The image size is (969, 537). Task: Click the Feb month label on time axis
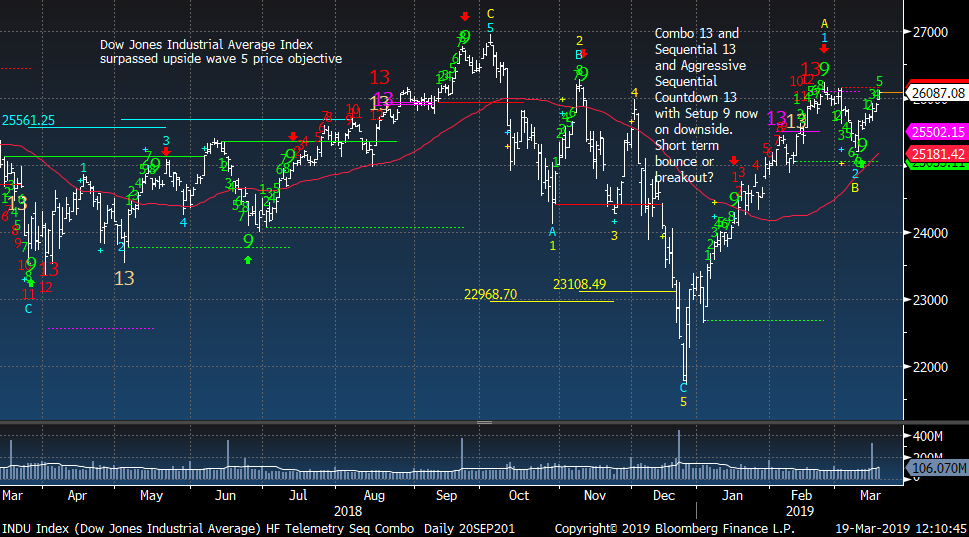[801, 496]
